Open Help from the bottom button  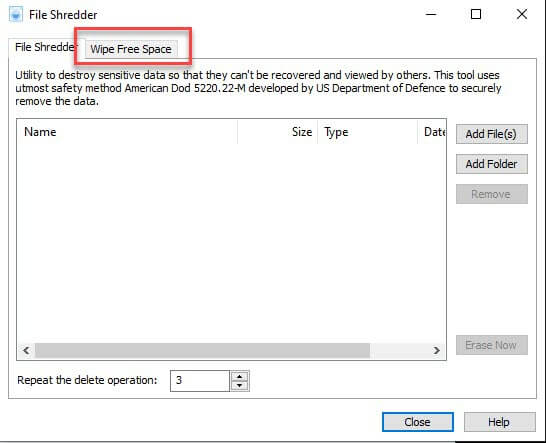(x=499, y=422)
